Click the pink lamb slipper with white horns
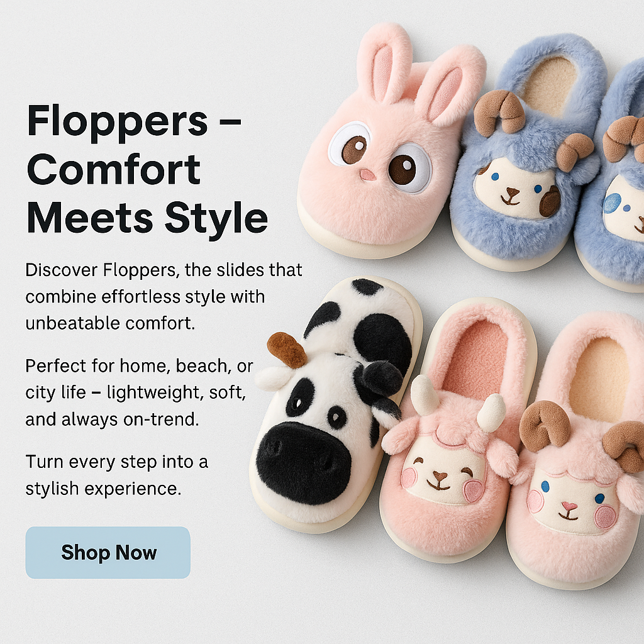 pyautogui.click(x=456, y=431)
